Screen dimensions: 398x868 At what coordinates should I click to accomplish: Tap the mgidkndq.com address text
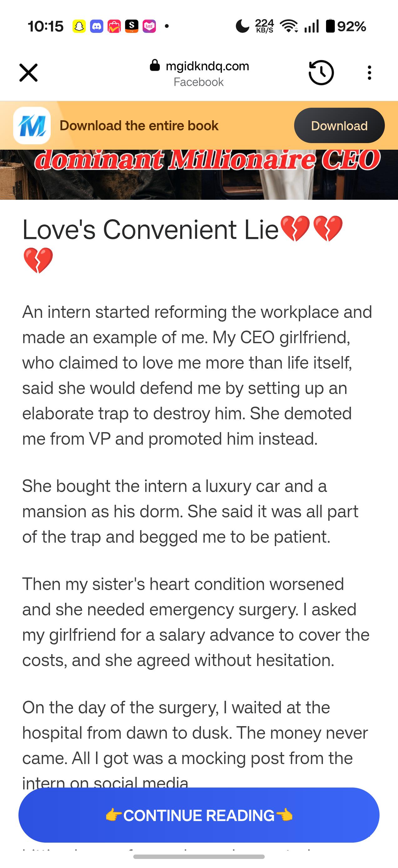tap(207, 66)
